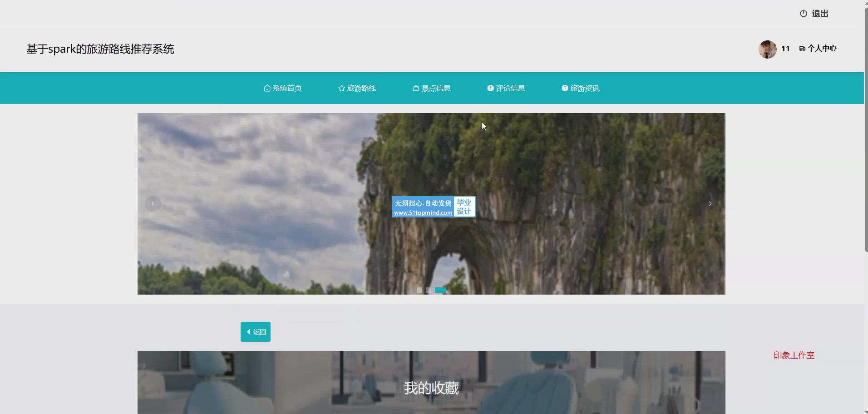
Task: Select the active third carousel indicator
Action: (440, 290)
